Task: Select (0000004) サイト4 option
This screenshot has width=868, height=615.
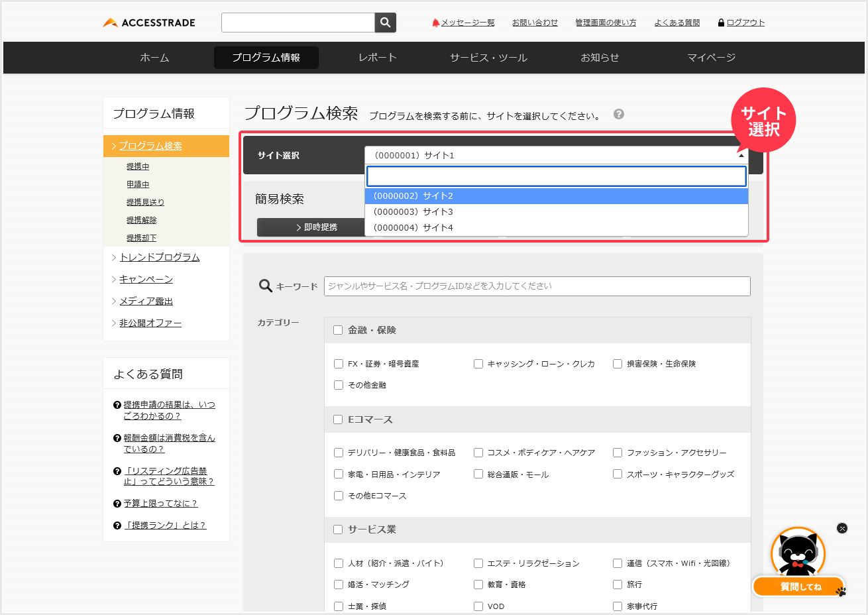Action: 557,228
